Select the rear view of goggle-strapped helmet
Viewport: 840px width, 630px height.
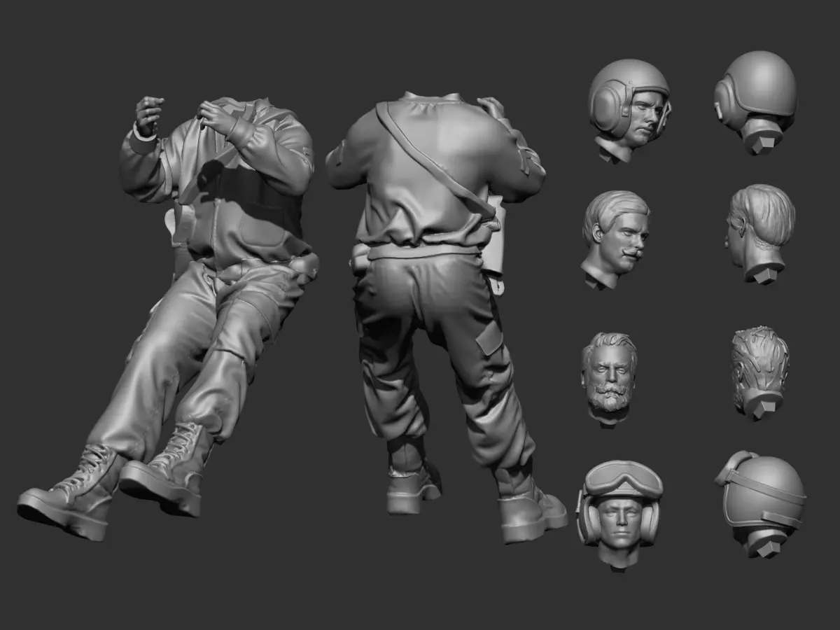(x=760, y=503)
